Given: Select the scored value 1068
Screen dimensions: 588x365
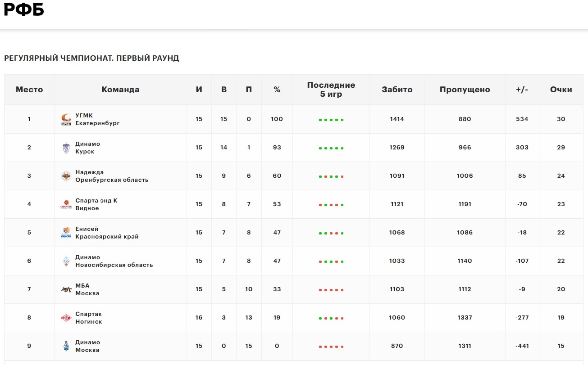Looking at the screenshot, I should 397,233.
